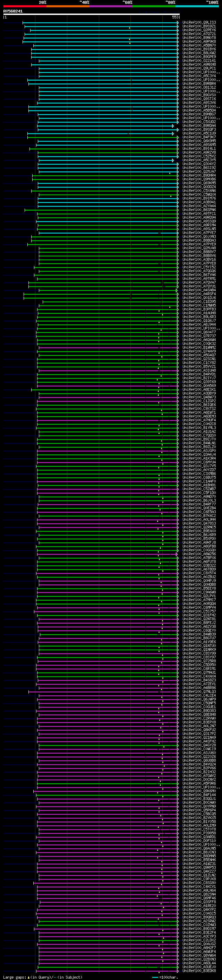222x980 pixels.
Task: Click the UniRef100_Q304Y2 label
Action: pyautogui.click(x=199, y=164)
